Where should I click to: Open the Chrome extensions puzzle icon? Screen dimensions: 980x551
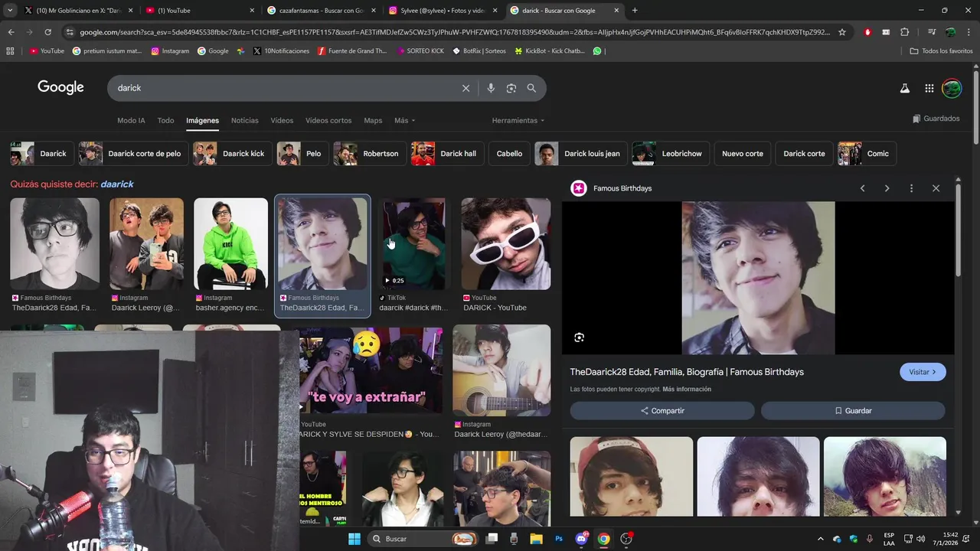click(x=905, y=32)
